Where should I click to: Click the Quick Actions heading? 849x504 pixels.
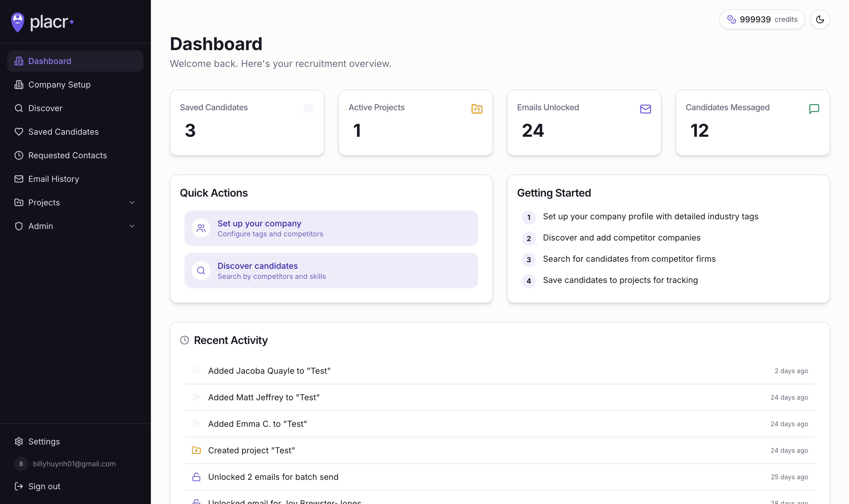tap(214, 193)
